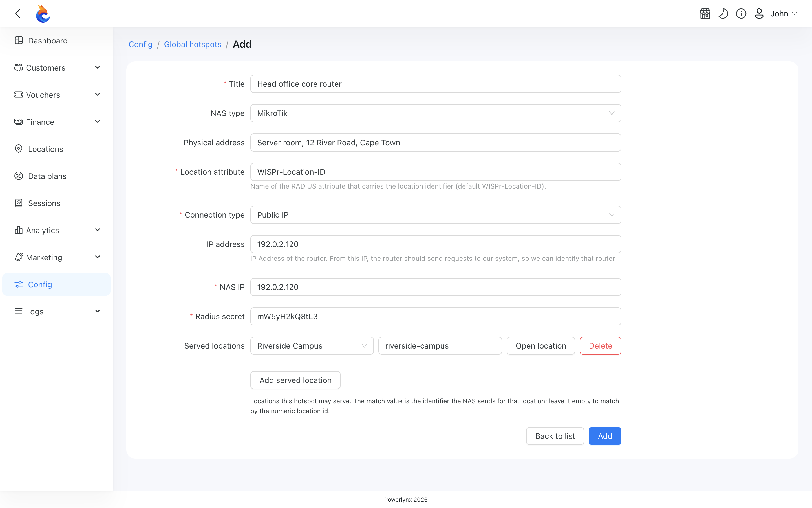This screenshot has width=812, height=508.
Task: Expand the Logs menu chevron
Action: click(x=98, y=311)
